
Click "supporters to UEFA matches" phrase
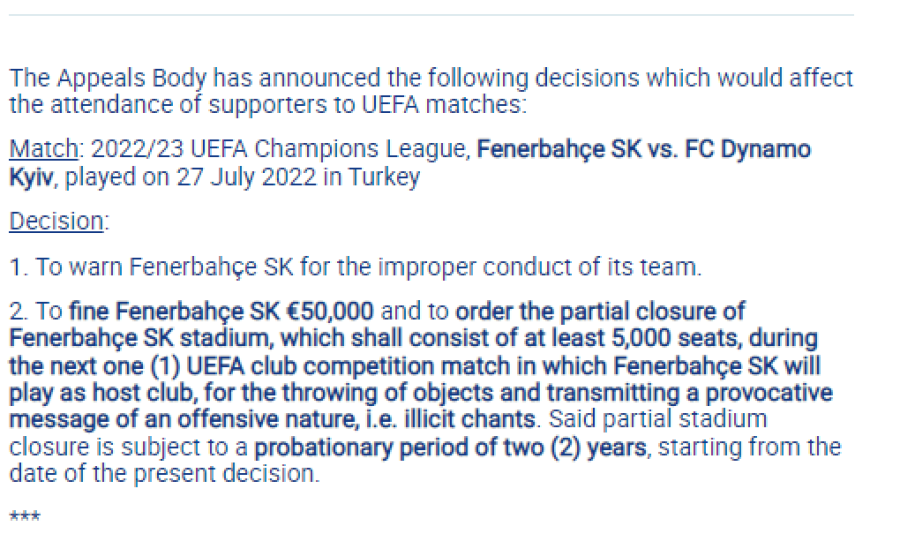[365, 105]
